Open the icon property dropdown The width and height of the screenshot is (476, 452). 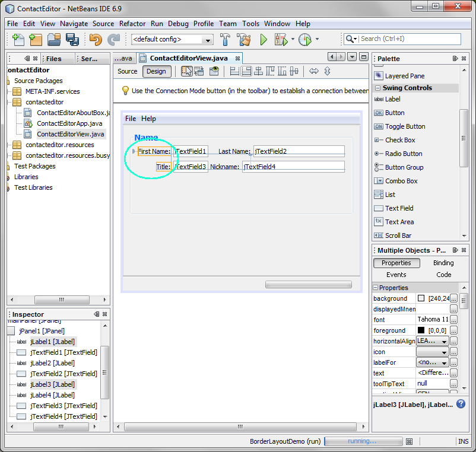[444, 352]
